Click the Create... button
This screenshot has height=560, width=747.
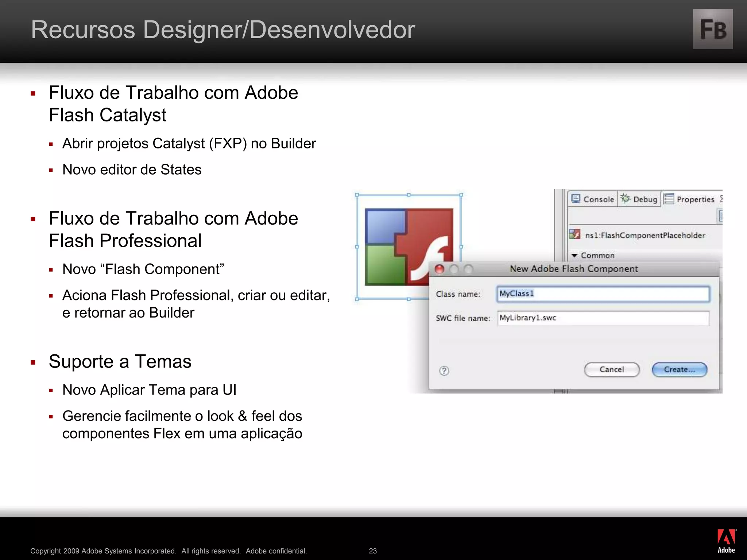[x=680, y=369]
